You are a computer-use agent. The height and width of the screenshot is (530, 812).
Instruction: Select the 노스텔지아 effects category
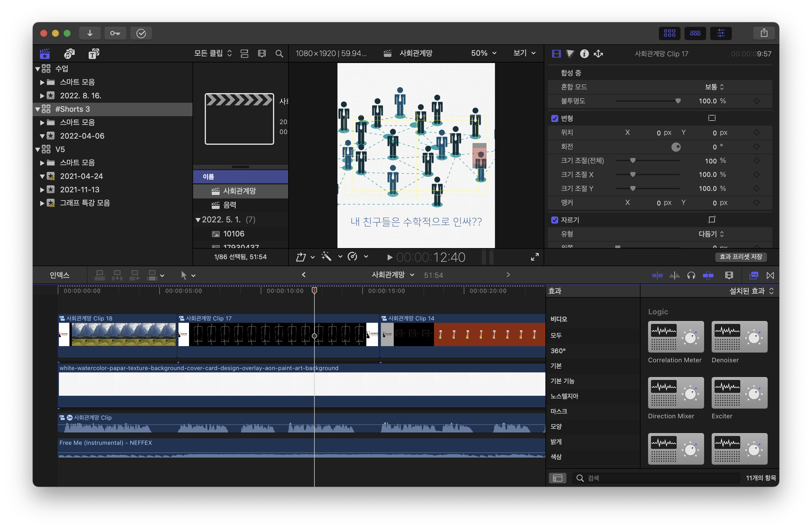[x=564, y=396]
